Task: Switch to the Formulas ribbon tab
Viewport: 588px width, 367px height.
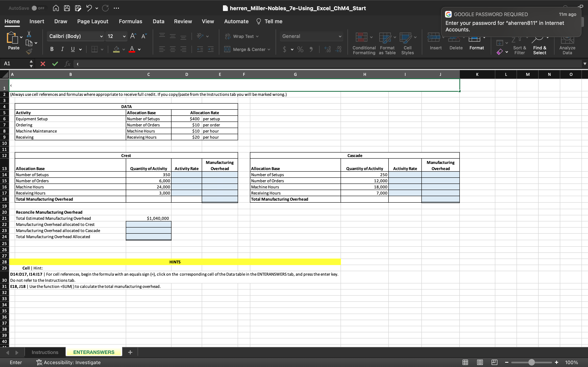Action: click(x=130, y=21)
